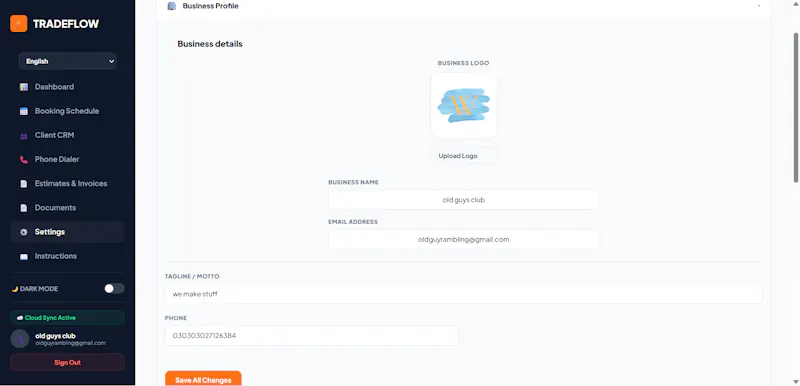Click the Documents page icon
This screenshot has width=800, height=386.
(x=23, y=208)
